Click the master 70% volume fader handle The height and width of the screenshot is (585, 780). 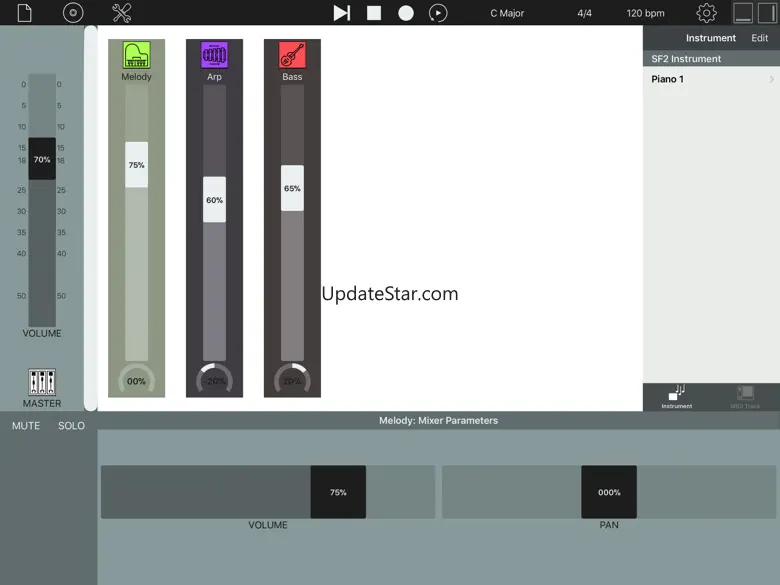[x=42, y=159]
